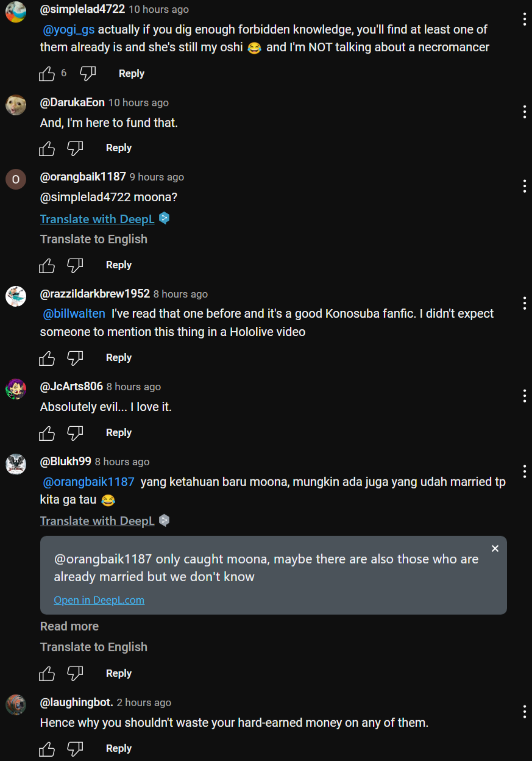Dislike @orangbaik1187's comment
This screenshot has width=532, height=761.
pyautogui.click(x=75, y=265)
